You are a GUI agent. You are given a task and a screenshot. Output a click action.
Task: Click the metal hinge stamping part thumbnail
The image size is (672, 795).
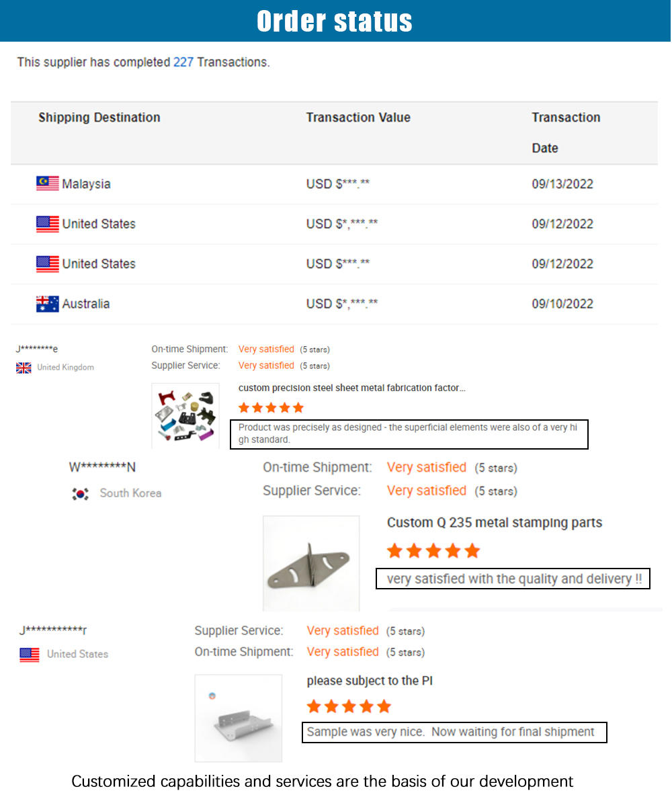point(311,563)
